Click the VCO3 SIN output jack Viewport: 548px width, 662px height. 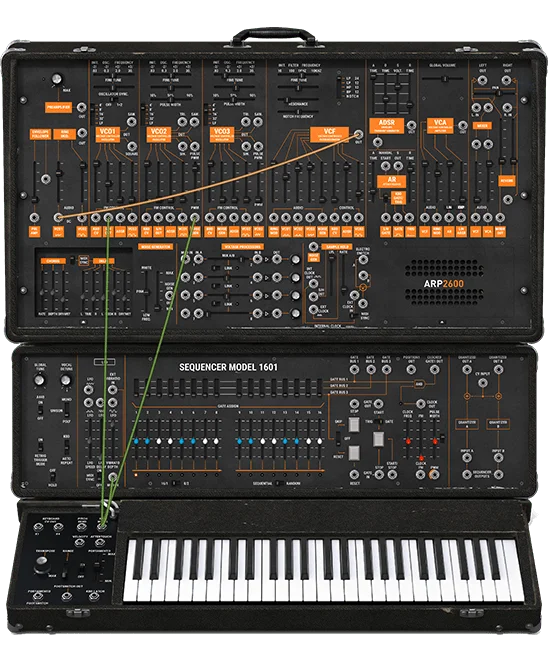click(246, 147)
